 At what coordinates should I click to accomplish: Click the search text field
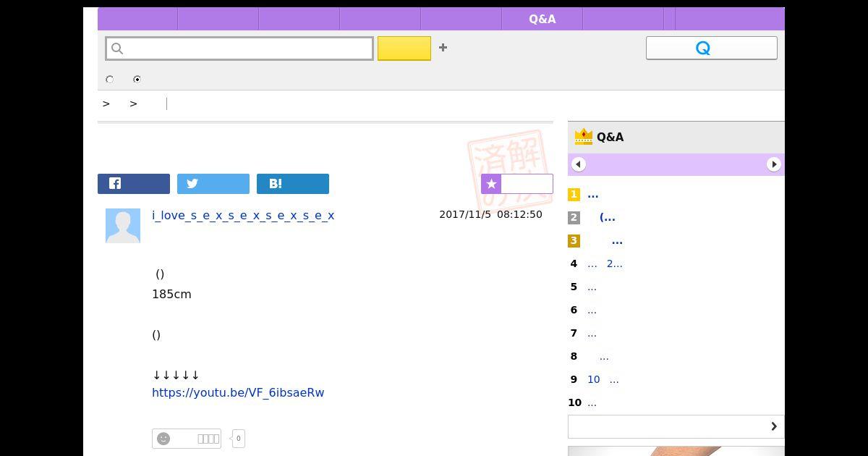click(x=239, y=48)
